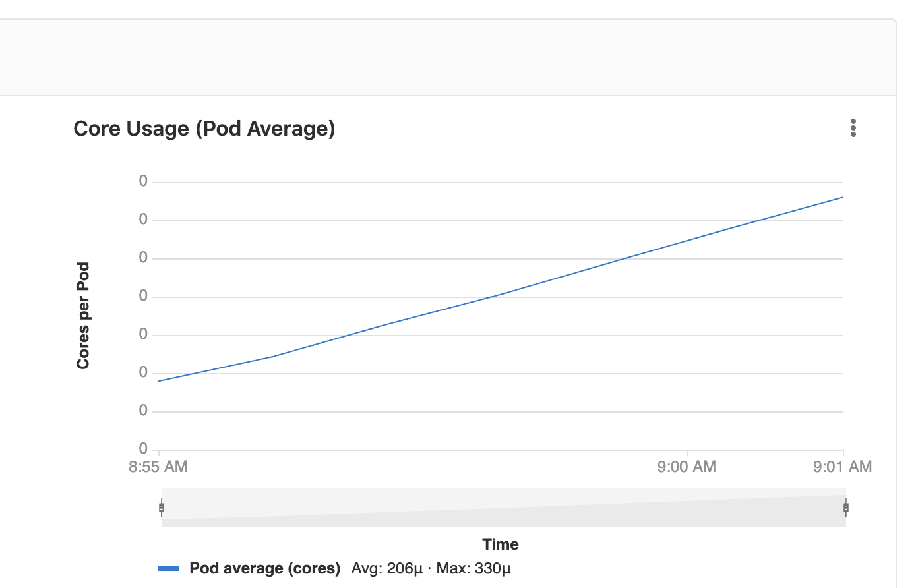Expand chart settings from the overflow control

pyautogui.click(x=853, y=128)
